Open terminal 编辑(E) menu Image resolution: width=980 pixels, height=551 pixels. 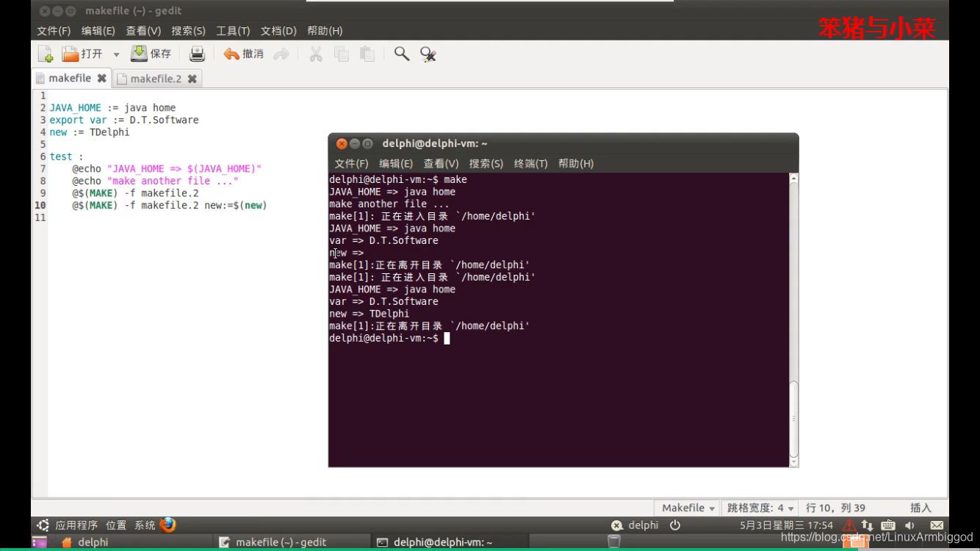[396, 164]
